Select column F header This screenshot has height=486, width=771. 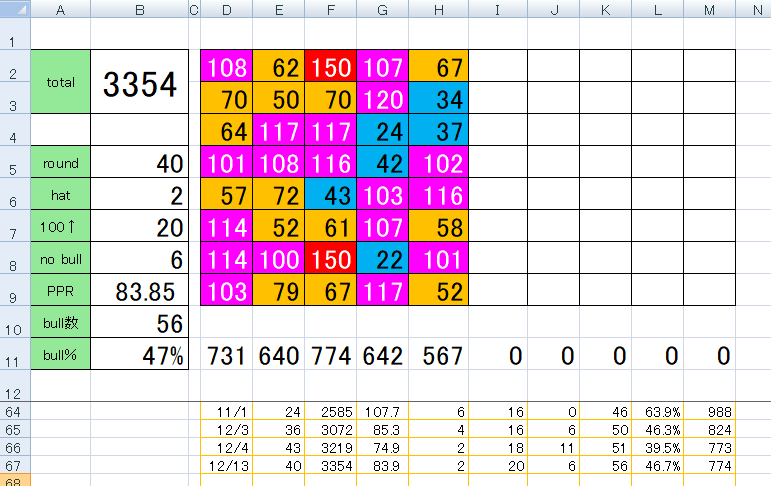(x=330, y=9)
